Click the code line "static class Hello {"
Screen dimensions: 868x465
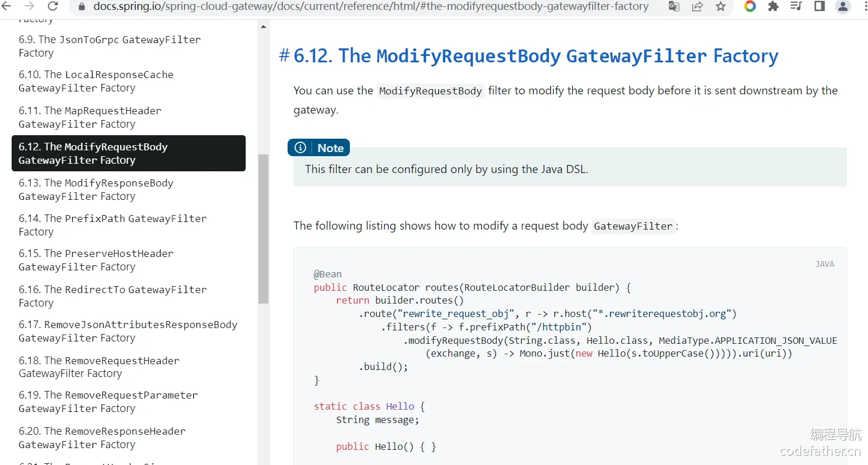coord(370,407)
